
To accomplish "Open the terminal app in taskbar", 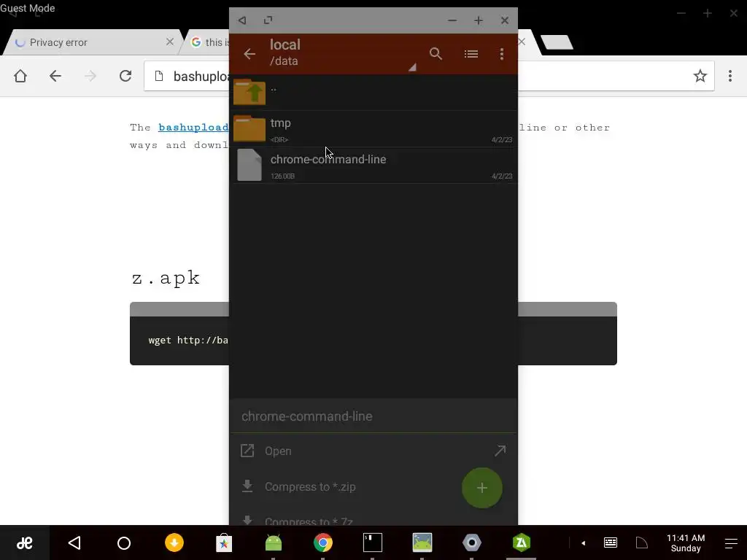I will [373, 542].
